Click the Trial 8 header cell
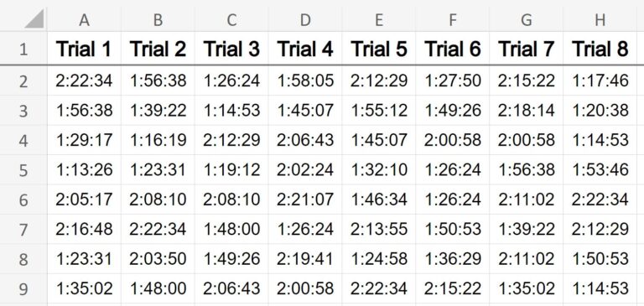This screenshot has height=306, width=644. [x=600, y=49]
